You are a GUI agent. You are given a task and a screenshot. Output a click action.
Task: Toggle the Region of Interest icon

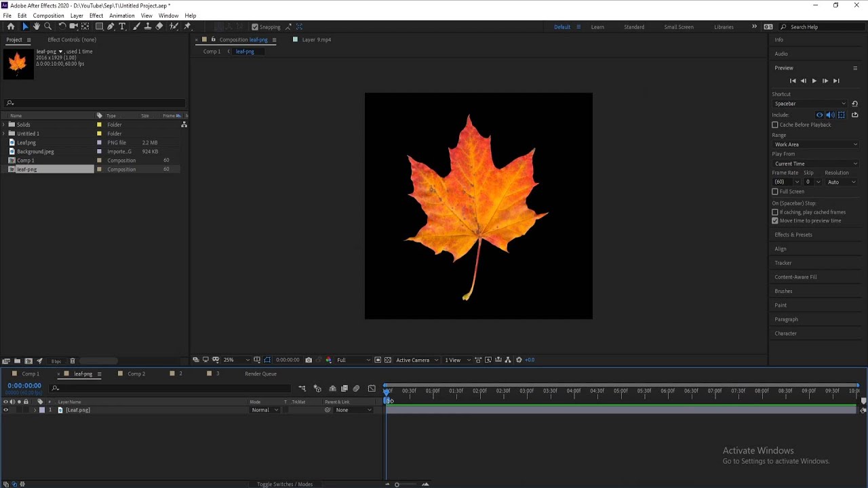pos(378,360)
